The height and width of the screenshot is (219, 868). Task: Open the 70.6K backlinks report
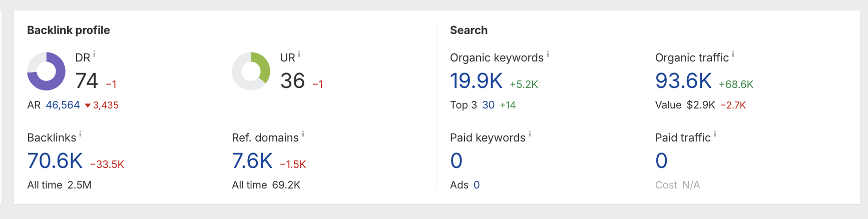point(55,161)
